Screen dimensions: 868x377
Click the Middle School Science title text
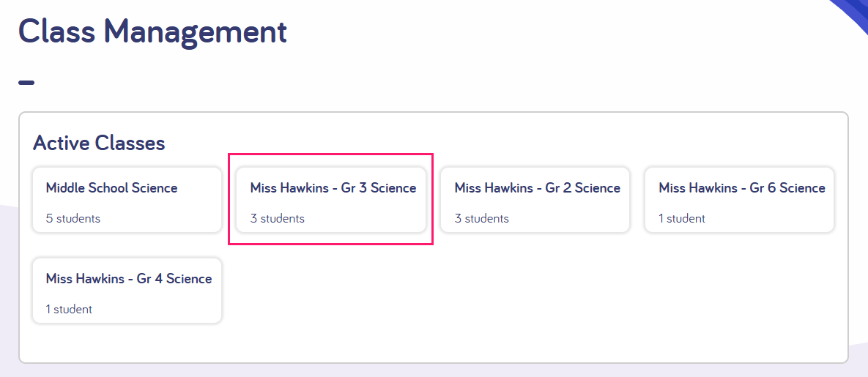pos(112,188)
